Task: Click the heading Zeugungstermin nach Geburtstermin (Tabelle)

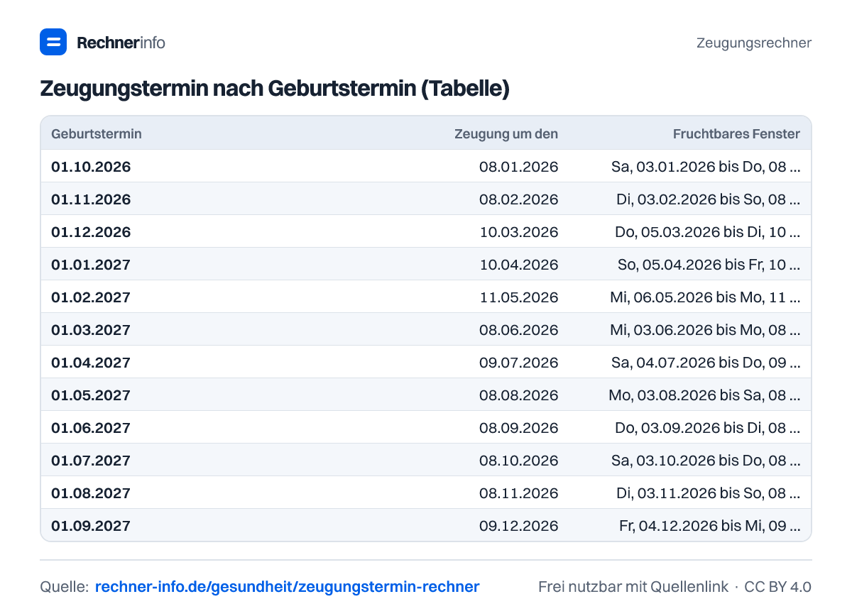Action: click(x=275, y=89)
